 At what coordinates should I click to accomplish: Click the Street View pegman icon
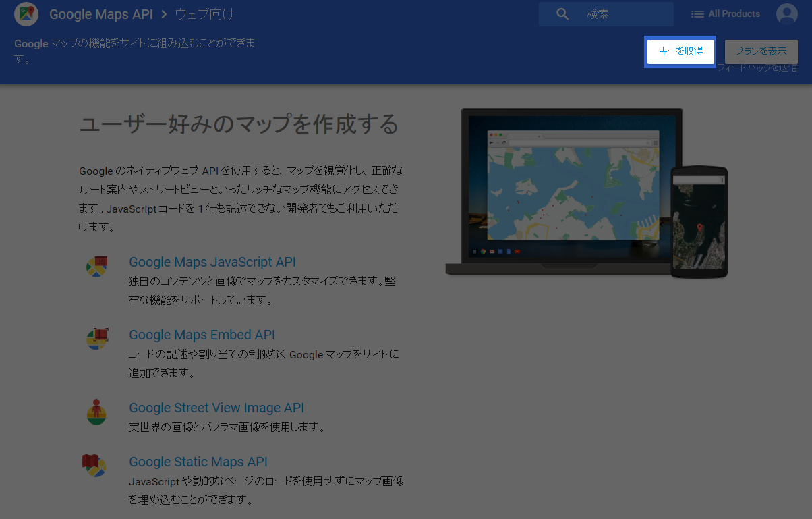pyautogui.click(x=96, y=412)
